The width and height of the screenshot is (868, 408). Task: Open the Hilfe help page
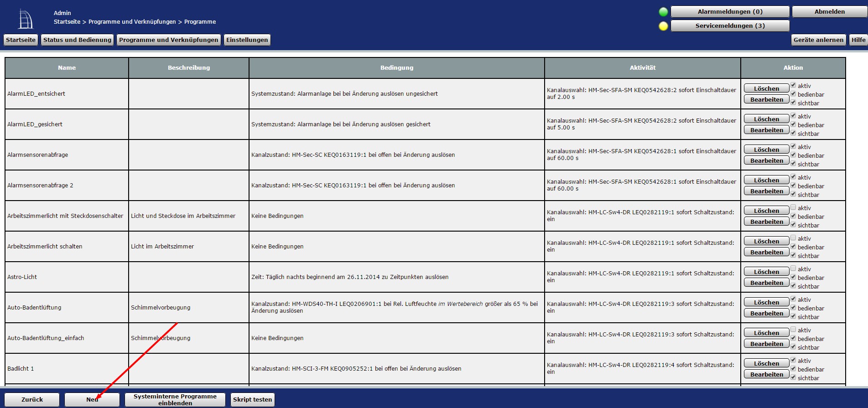click(858, 40)
